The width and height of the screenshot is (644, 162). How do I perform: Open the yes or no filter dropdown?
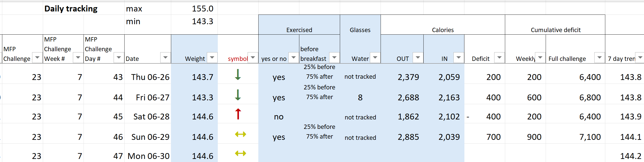(x=294, y=58)
